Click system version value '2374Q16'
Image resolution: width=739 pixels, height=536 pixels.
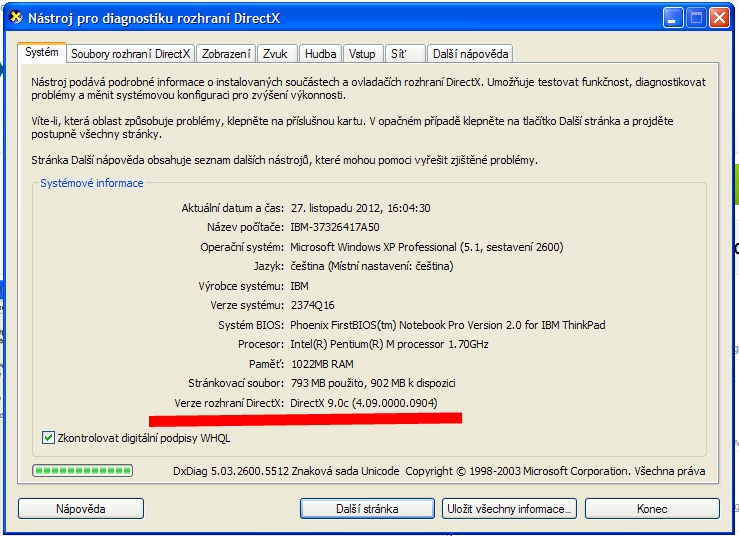(312, 305)
